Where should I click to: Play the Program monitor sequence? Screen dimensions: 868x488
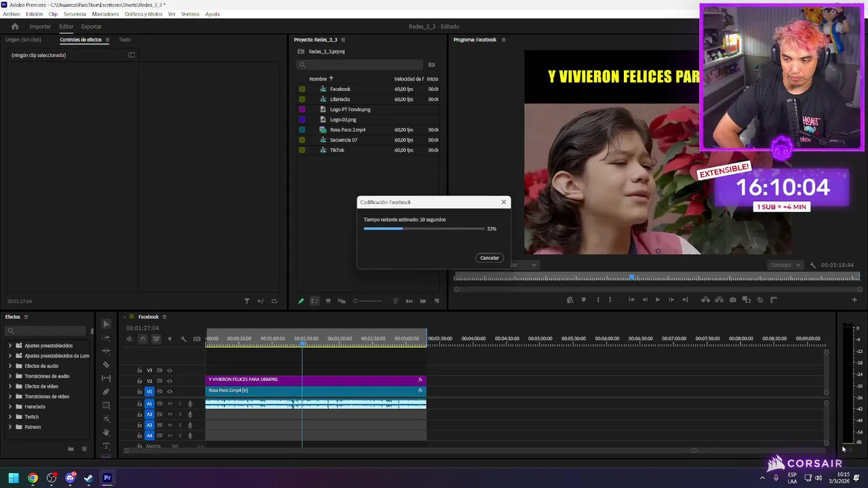point(657,300)
